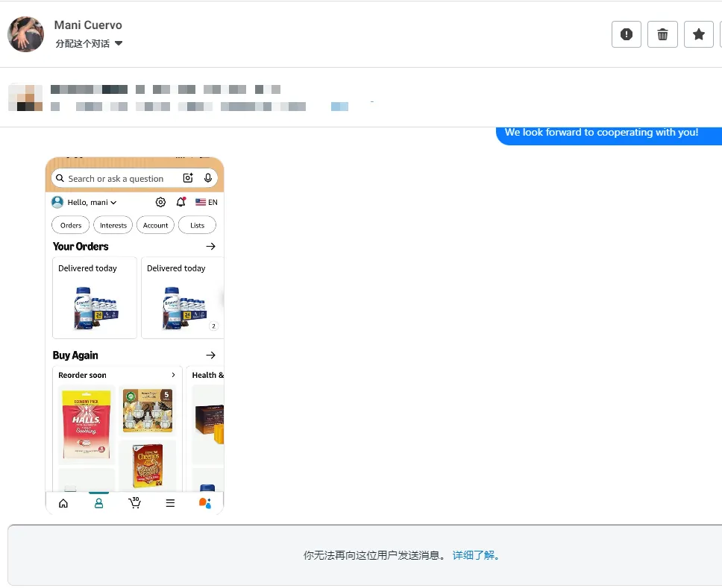
Task: Star this conversation
Action: (x=699, y=34)
